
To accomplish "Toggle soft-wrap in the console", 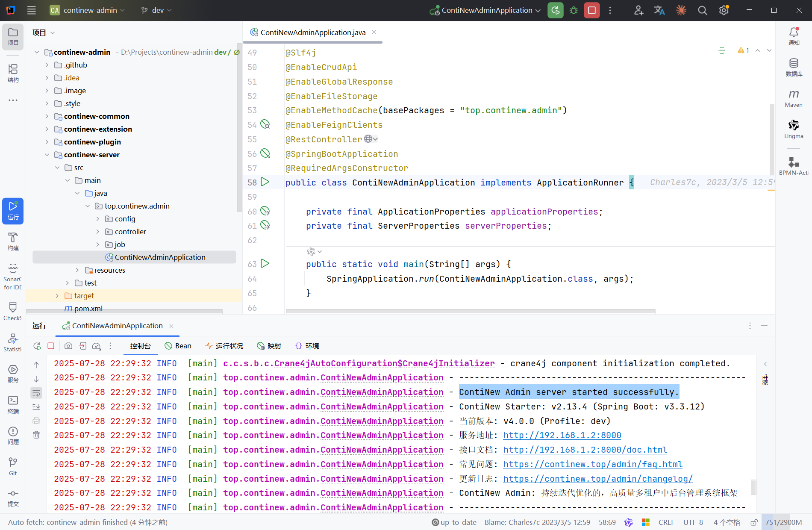I will click(36, 393).
